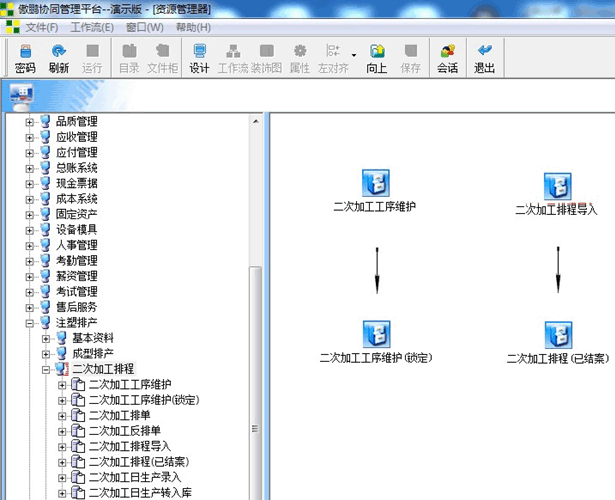
Task: Open the 二次加工排程导入 workflow node icon
Action: pos(558,187)
